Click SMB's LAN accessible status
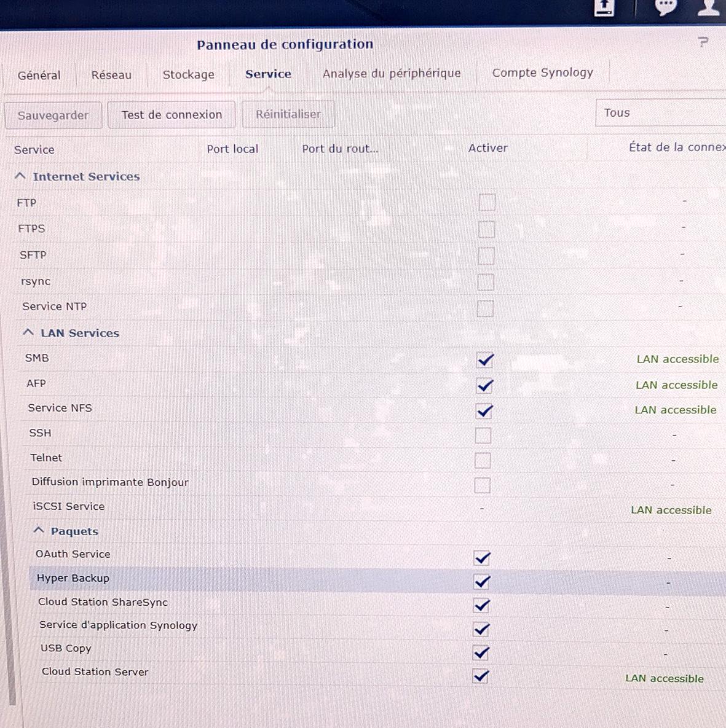This screenshot has height=728, width=726. click(677, 359)
